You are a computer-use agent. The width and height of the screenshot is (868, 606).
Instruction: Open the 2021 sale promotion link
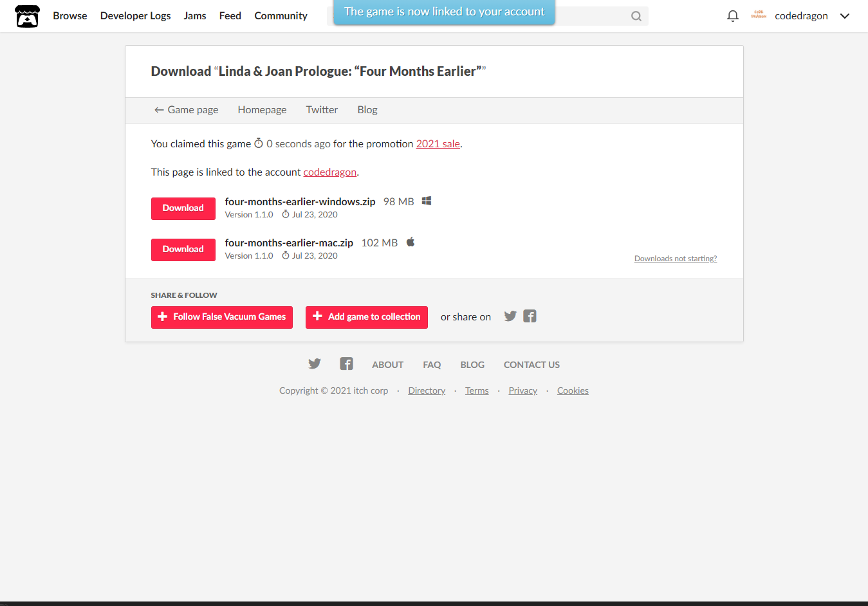(438, 143)
